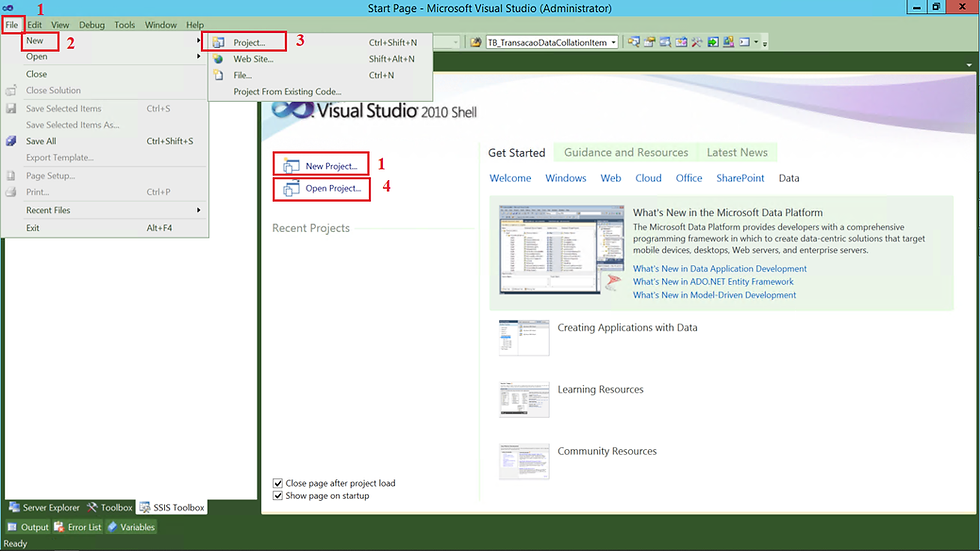This screenshot has width=980, height=551.
Task: Select the Get Started tab
Action: coord(516,152)
